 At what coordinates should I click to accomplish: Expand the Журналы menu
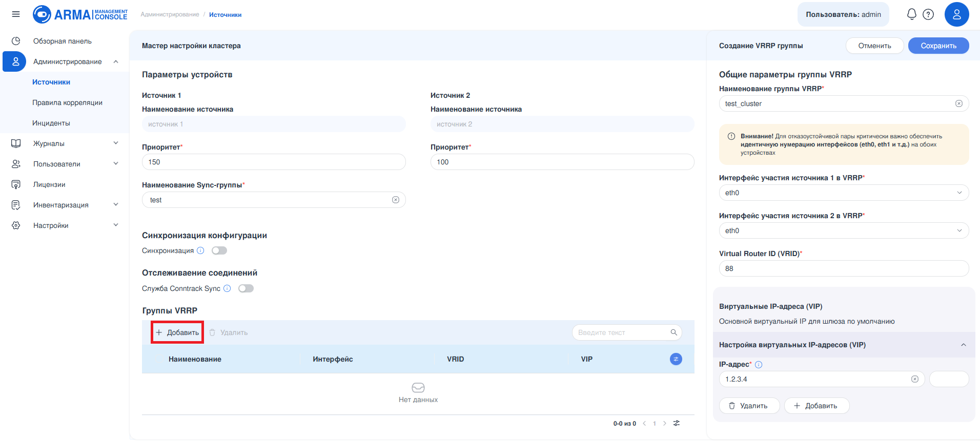[116, 143]
